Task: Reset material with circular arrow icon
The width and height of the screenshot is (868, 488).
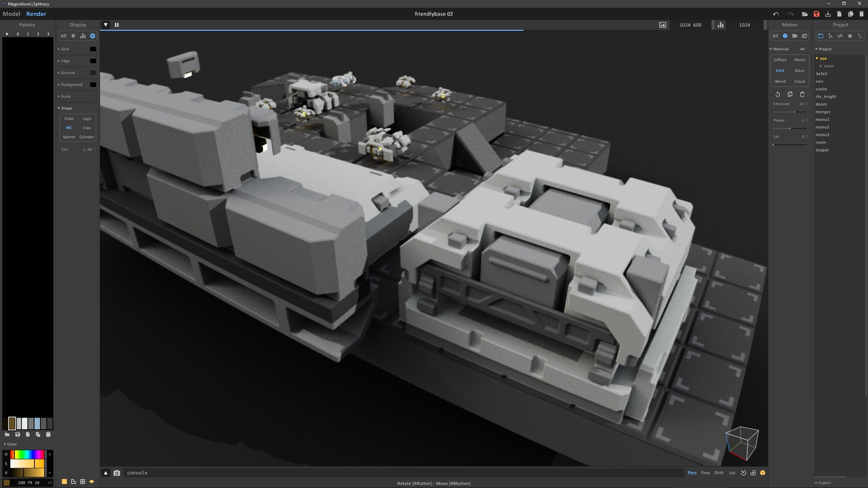Action: tap(778, 94)
